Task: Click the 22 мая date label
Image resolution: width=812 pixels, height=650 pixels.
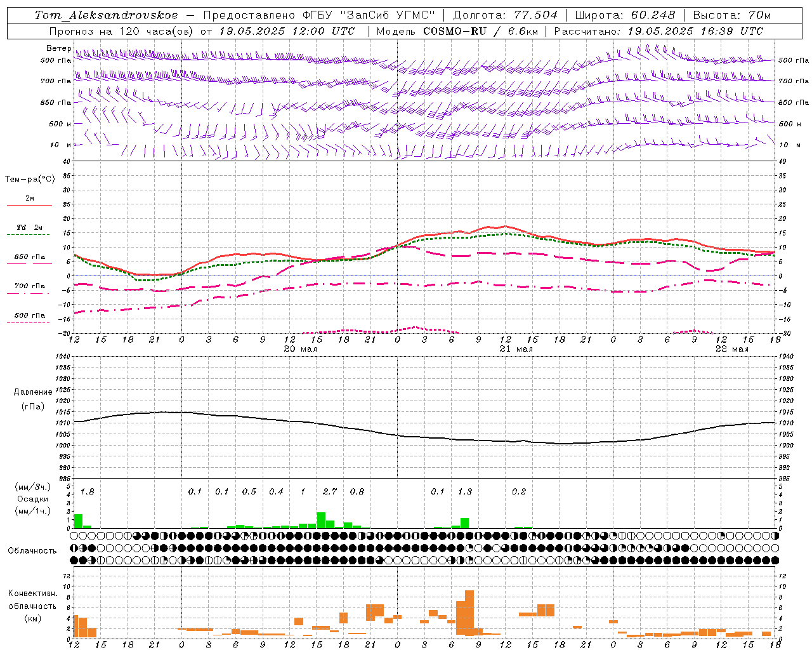Action: click(732, 349)
